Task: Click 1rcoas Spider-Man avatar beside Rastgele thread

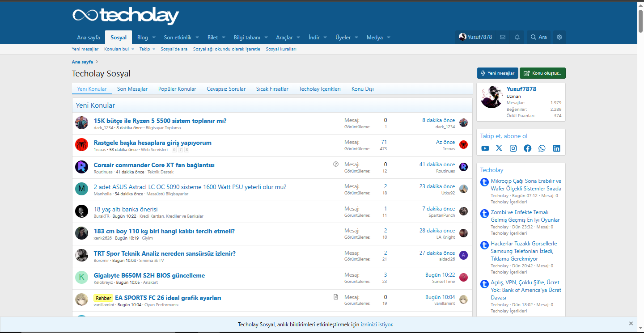Action: point(81,145)
